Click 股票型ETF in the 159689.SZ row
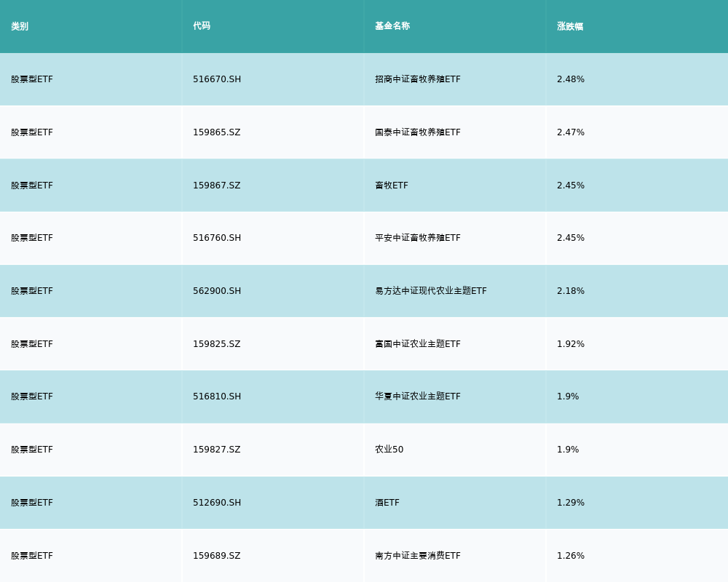 tap(32, 556)
